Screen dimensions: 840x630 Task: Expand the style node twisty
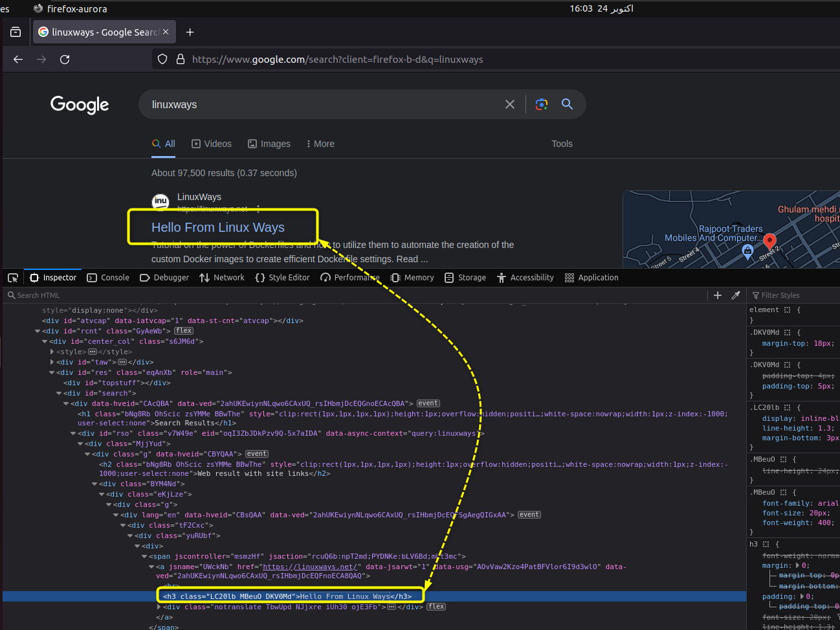[x=52, y=352]
